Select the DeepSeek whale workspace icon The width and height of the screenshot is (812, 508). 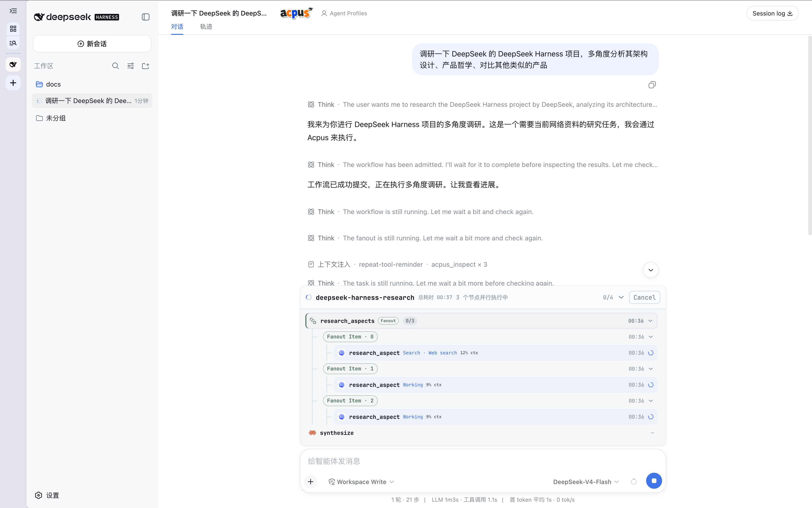(13, 64)
